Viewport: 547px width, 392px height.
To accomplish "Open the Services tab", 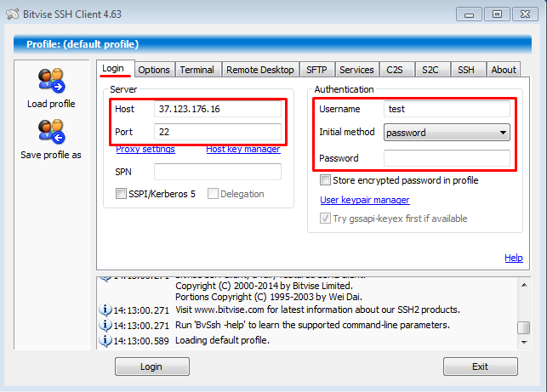I will (356, 70).
